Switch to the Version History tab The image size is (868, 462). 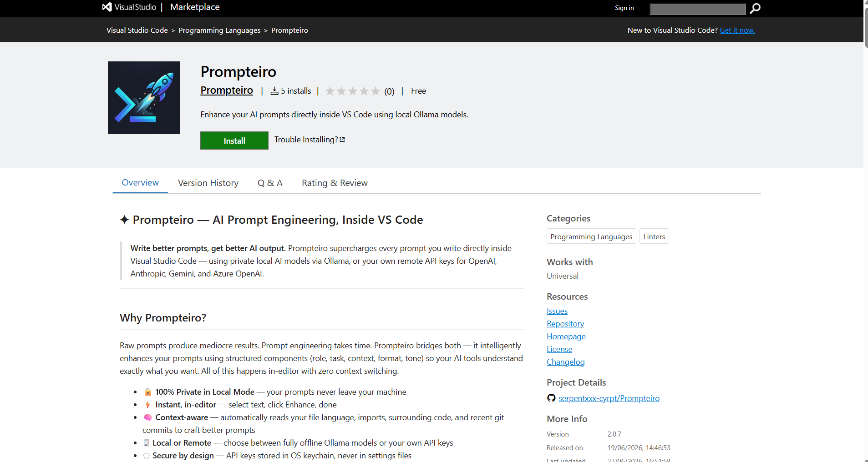pyautogui.click(x=208, y=183)
